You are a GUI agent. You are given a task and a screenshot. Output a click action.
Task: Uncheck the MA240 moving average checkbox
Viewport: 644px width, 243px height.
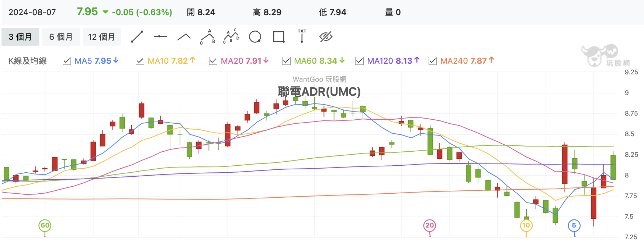(433, 61)
